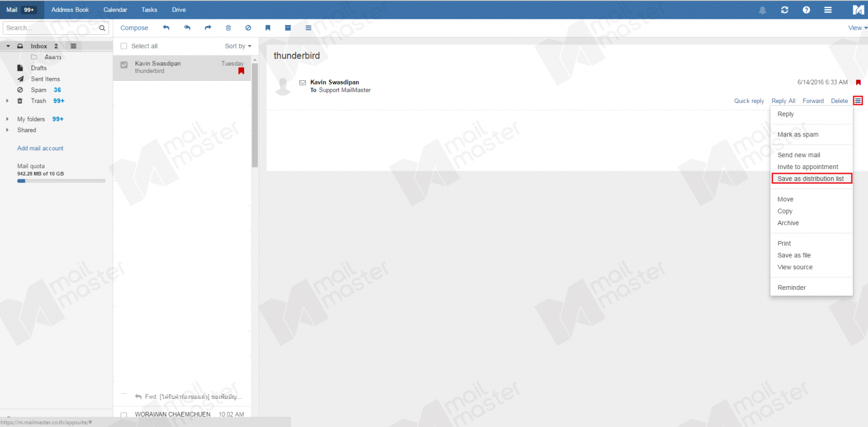Image resolution: width=868 pixels, height=427 pixels.
Task: Select the Mail tab
Action: pyautogui.click(x=21, y=10)
